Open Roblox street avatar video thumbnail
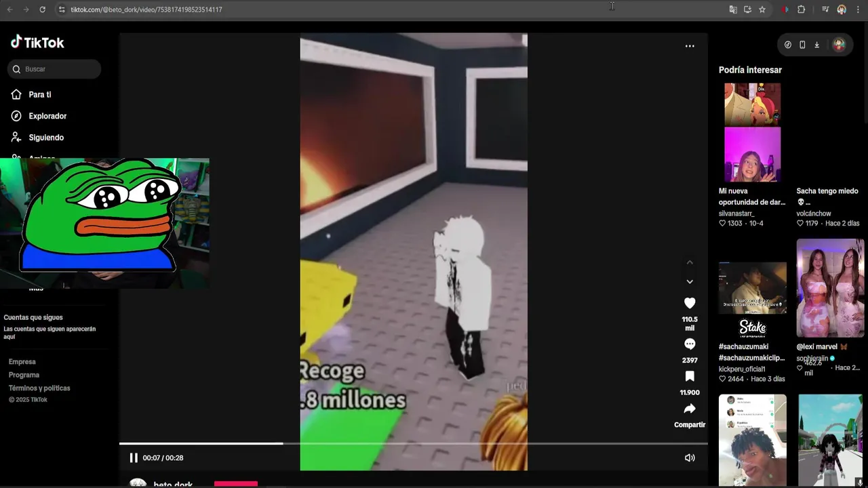The height and width of the screenshot is (488, 868). (831, 441)
